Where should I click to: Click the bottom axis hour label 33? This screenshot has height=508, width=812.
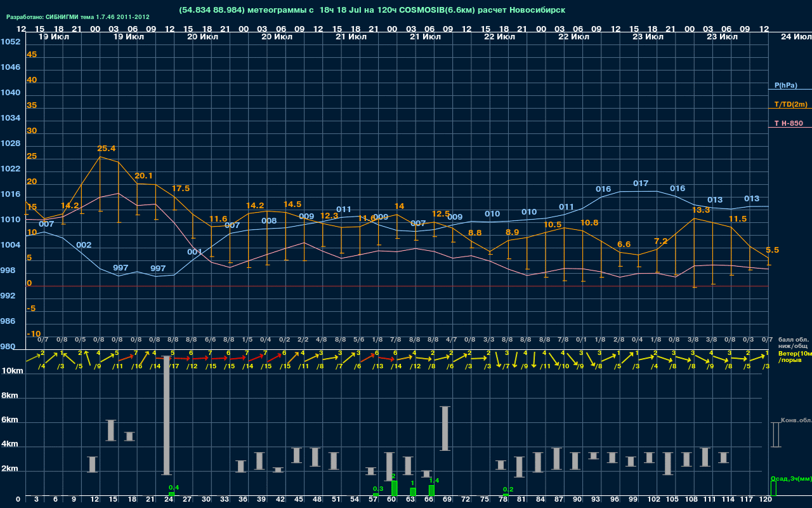(x=225, y=500)
